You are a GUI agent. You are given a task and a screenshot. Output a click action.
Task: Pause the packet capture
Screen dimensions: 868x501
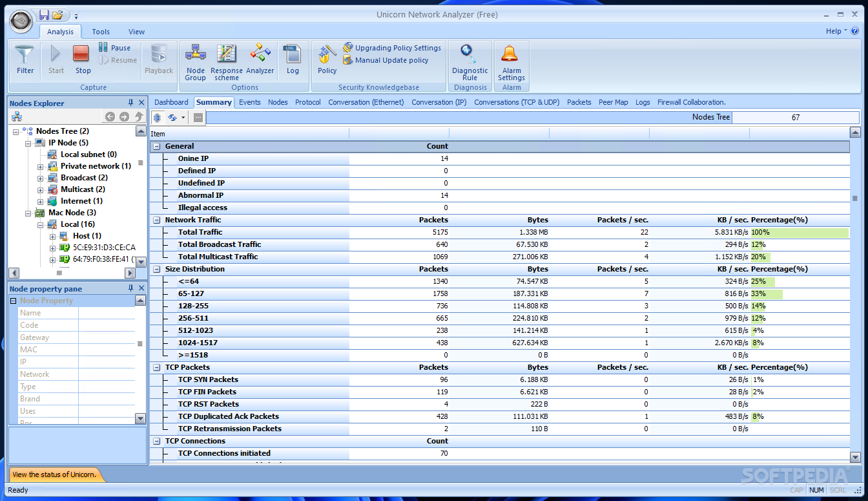(x=114, y=48)
